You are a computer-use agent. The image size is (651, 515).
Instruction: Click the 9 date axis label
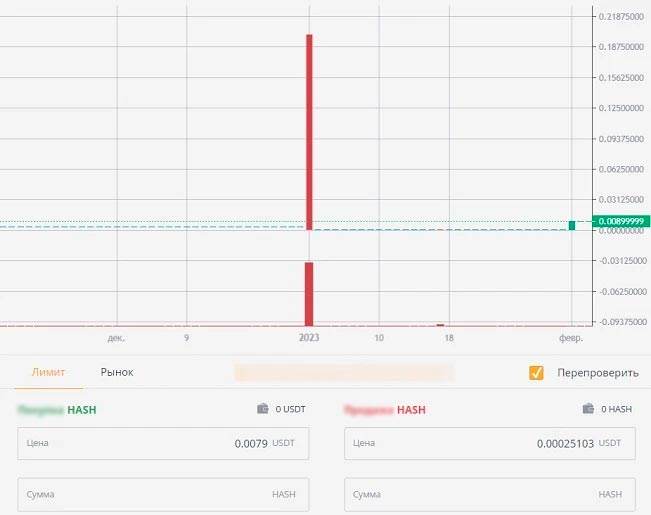point(186,338)
